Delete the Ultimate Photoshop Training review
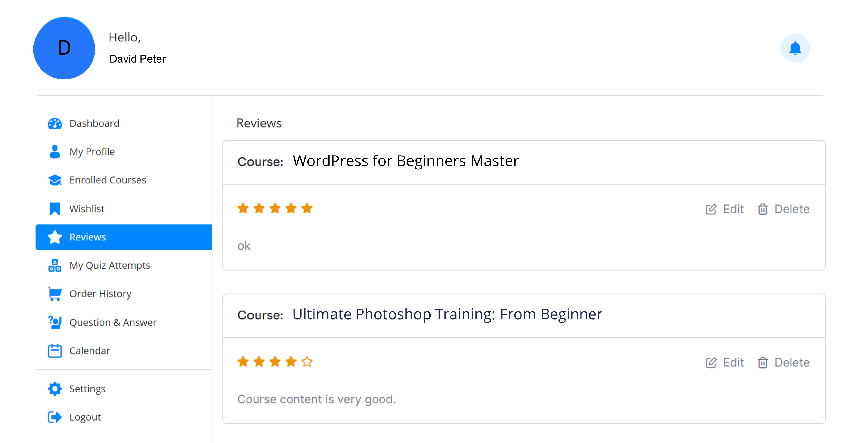868x443 pixels. 784,362
